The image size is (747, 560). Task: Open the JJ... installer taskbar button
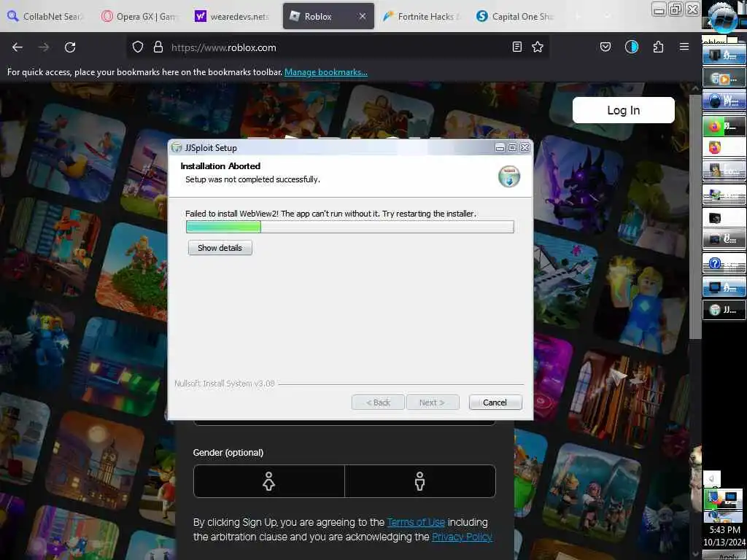(x=724, y=310)
